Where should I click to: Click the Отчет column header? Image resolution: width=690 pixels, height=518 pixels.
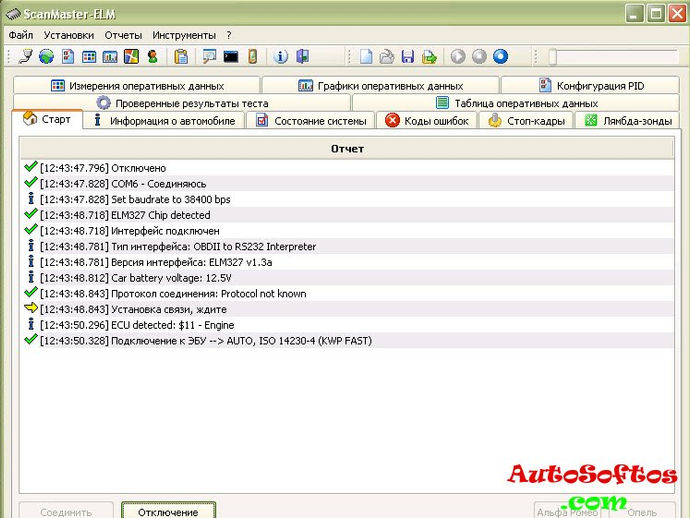[347, 149]
